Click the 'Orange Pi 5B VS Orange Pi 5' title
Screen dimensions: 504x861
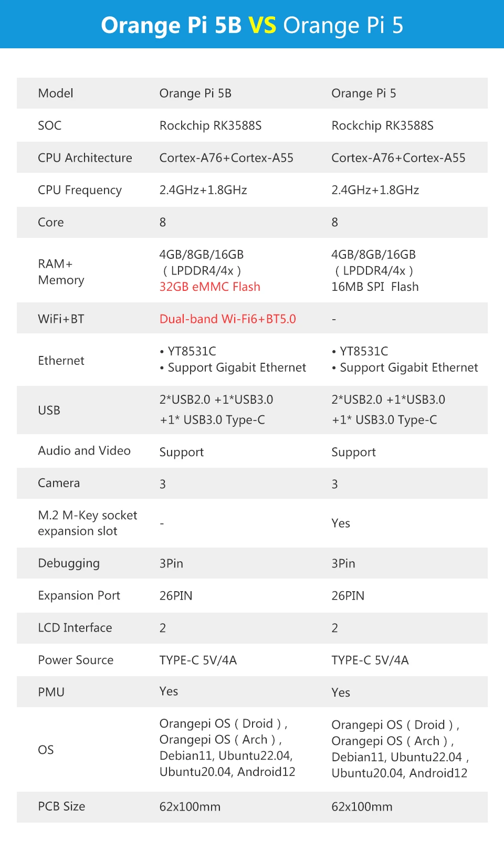(252, 25)
